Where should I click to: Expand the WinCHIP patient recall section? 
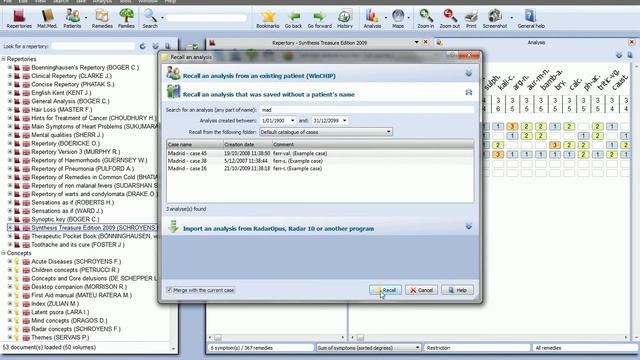pos(469,73)
